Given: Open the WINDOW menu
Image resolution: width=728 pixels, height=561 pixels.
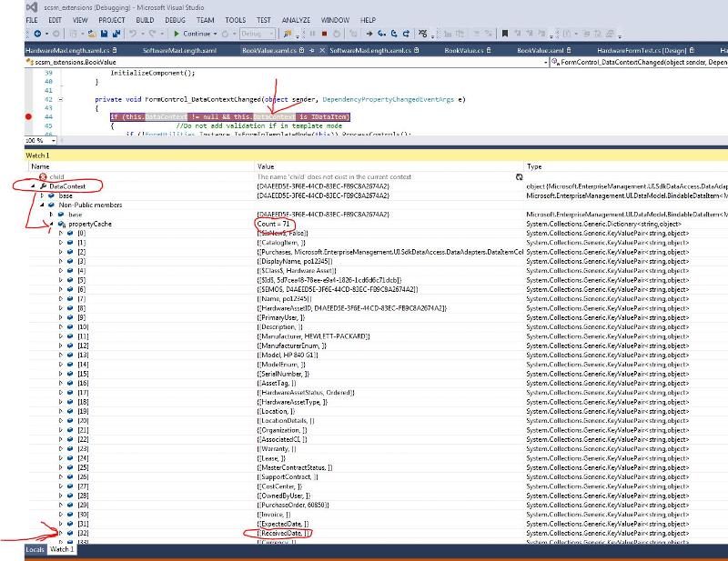Looking at the screenshot, I should [x=335, y=20].
